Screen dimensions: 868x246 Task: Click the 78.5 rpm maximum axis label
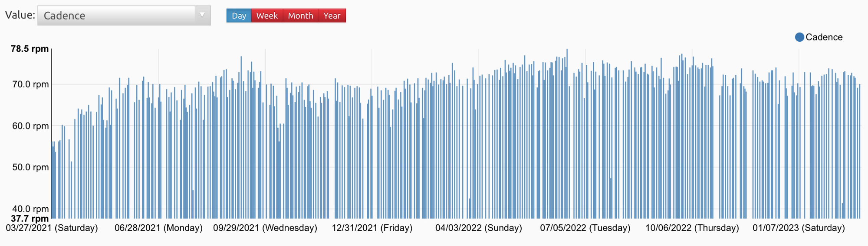[x=30, y=49]
